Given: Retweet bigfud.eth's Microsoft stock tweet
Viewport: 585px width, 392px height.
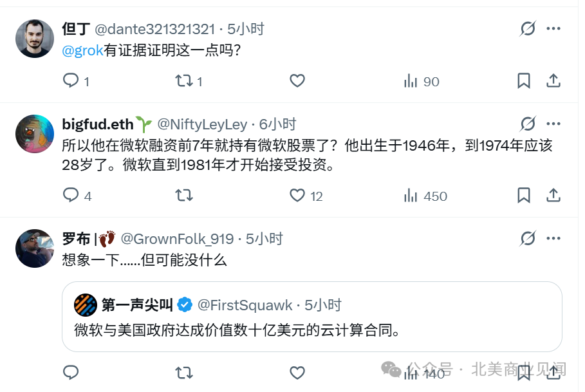Looking at the screenshot, I should [184, 196].
